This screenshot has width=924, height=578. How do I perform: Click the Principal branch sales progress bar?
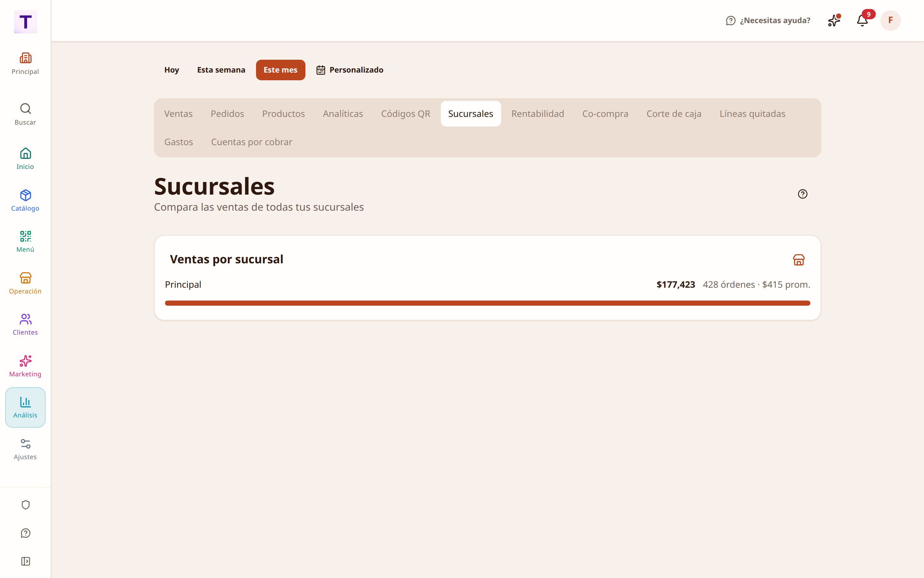tap(488, 303)
